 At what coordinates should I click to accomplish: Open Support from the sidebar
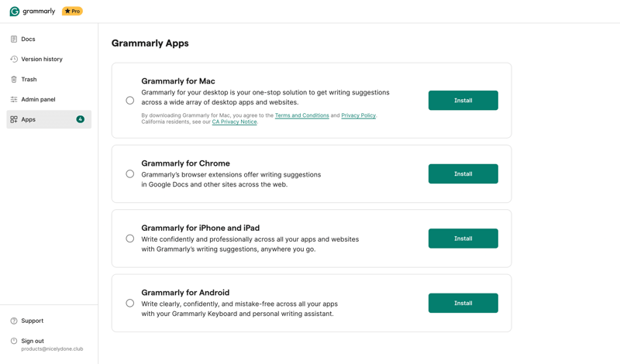click(x=49, y=321)
